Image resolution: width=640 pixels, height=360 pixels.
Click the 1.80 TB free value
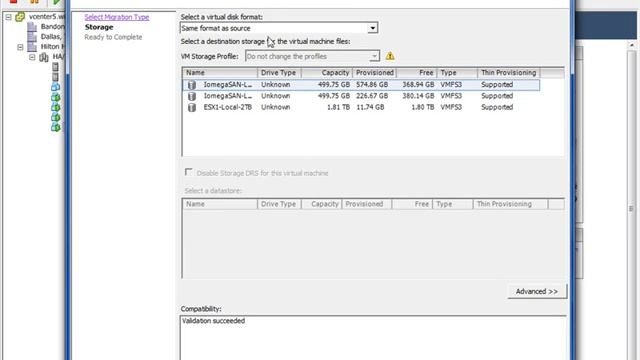pyautogui.click(x=422, y=107)
